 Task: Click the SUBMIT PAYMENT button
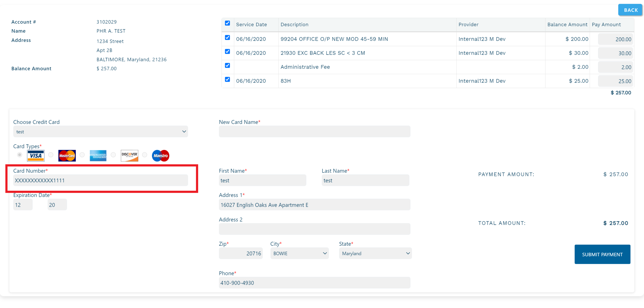[x=602, y=254]
